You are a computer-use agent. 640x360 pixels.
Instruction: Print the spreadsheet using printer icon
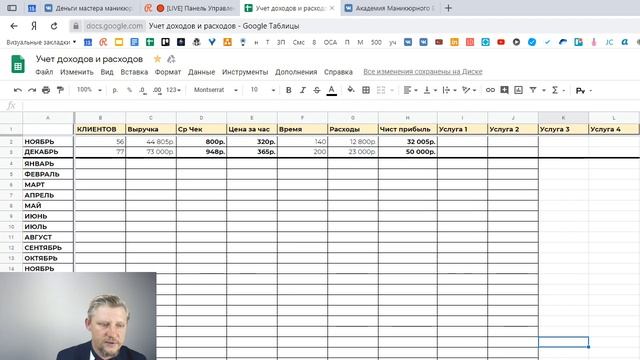[46, 90]
